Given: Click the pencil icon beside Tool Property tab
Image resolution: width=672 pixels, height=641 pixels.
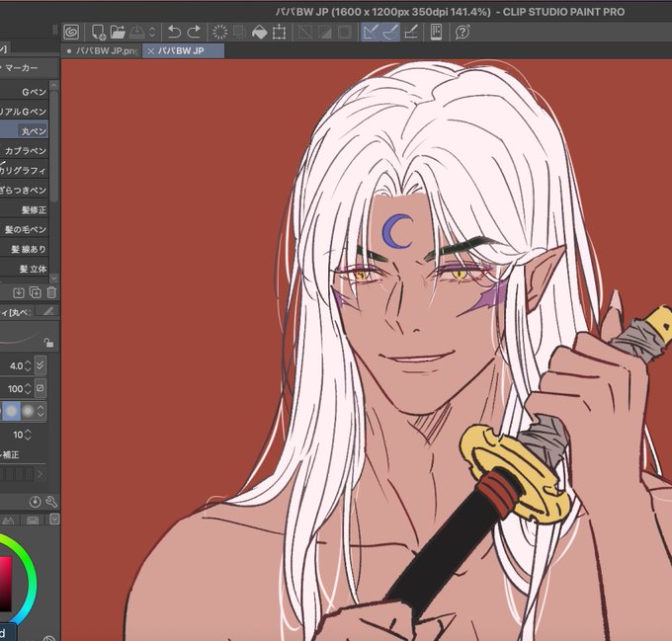Looking at the screenshot, I should 48,311.
